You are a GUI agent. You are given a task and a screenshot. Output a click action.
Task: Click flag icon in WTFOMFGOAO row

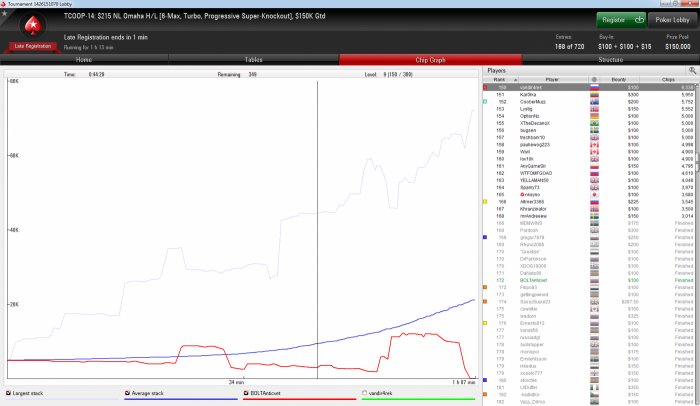tap(594, 173)
